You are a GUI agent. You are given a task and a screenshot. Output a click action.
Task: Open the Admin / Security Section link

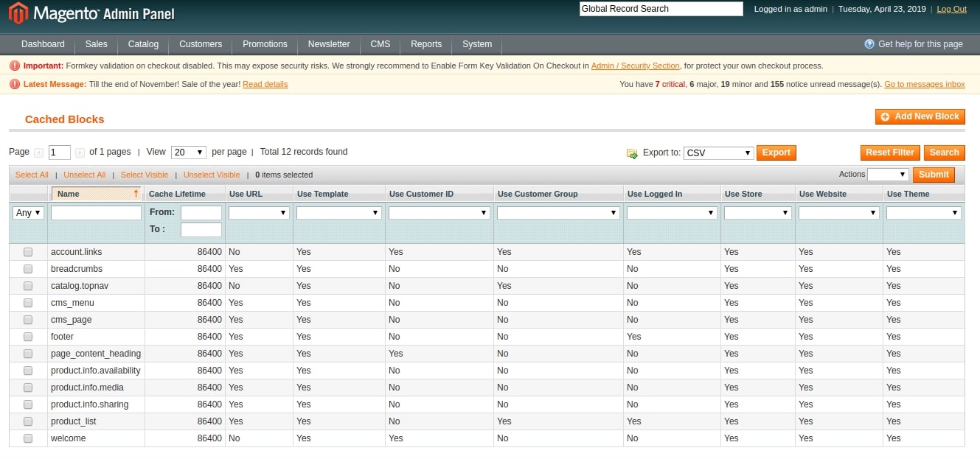[635, 66]
